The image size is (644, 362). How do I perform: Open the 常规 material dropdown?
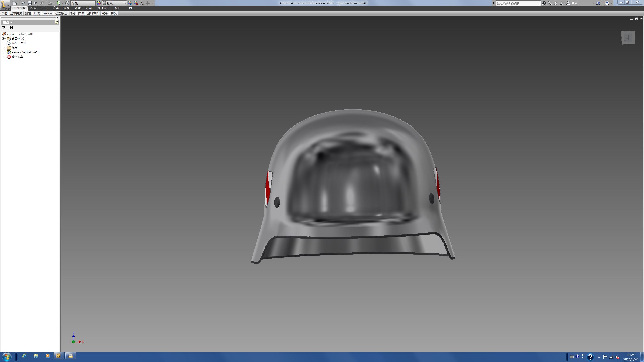click(x=94, y=3)
